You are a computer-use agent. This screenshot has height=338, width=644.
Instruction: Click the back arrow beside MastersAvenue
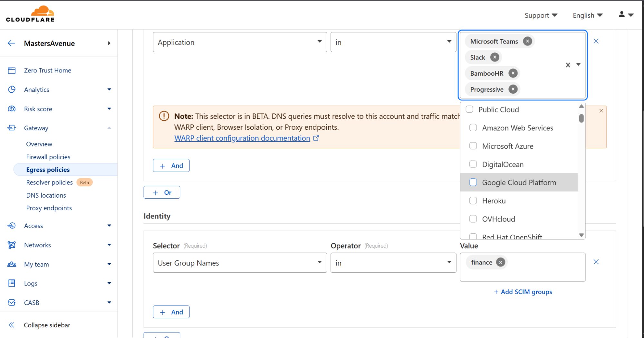(x=11, y=43)
